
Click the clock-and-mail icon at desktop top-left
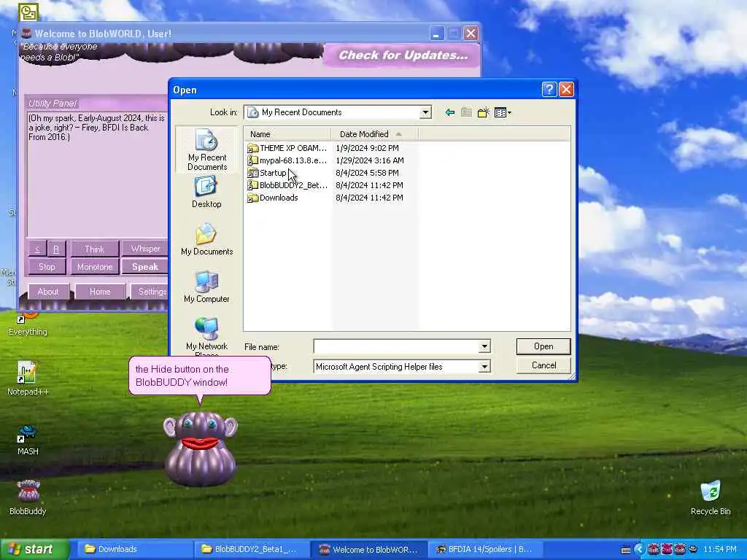coord(28,12)
